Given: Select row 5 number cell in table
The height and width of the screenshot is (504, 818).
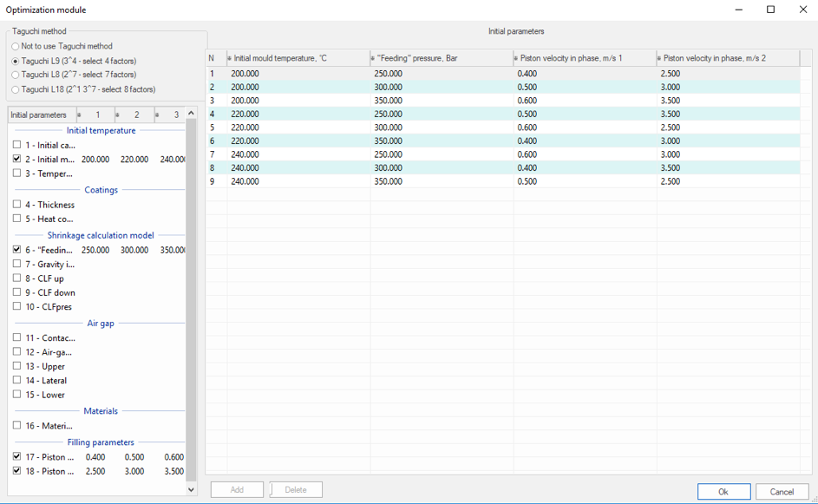Looking at the screenshot, I should click(x=216, y=128).
